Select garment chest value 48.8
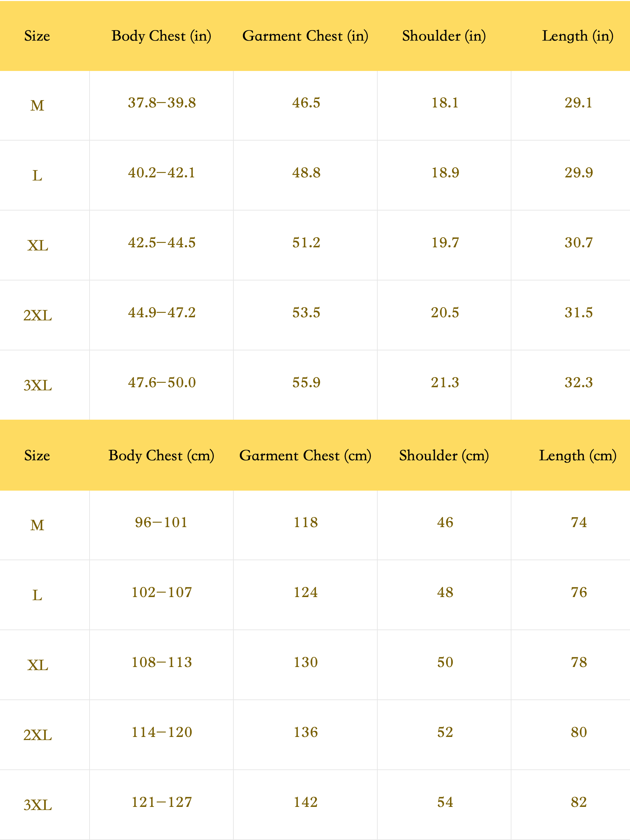Viewport: 630px width, 840px height. pyautogui.click(x=306, y=173)
